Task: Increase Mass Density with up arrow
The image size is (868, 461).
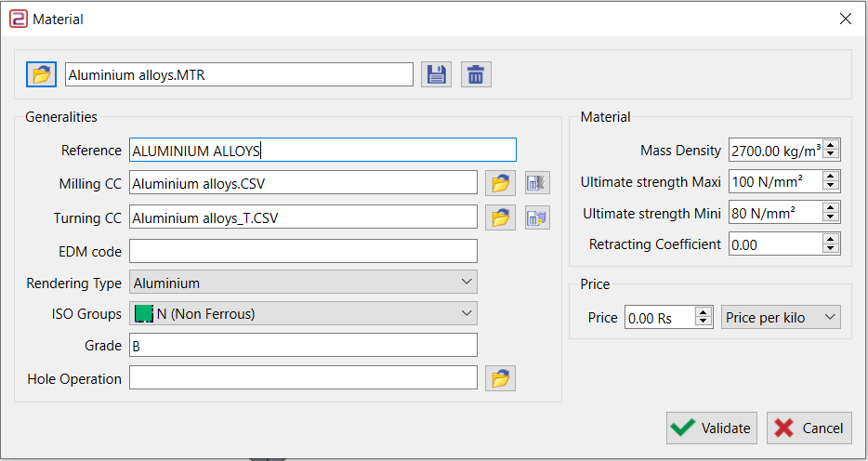Action: (x=831, y=145)
